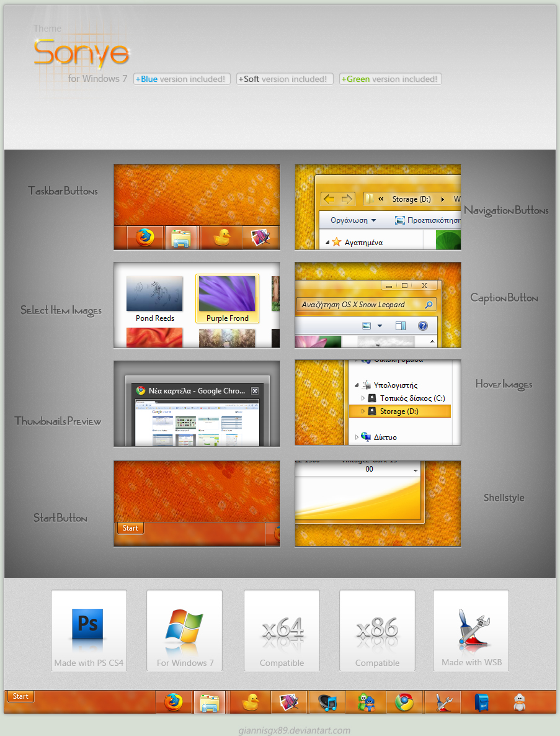Click the Firefox icon on the taskbar

174,702
